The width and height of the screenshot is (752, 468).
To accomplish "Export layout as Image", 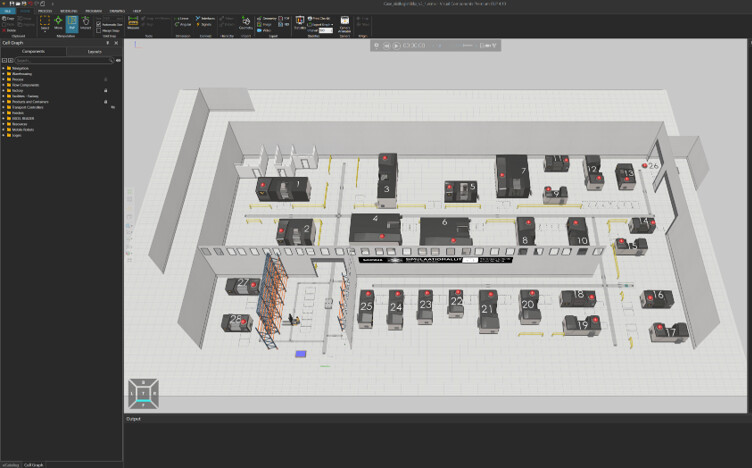I will (x=265, y=24).
